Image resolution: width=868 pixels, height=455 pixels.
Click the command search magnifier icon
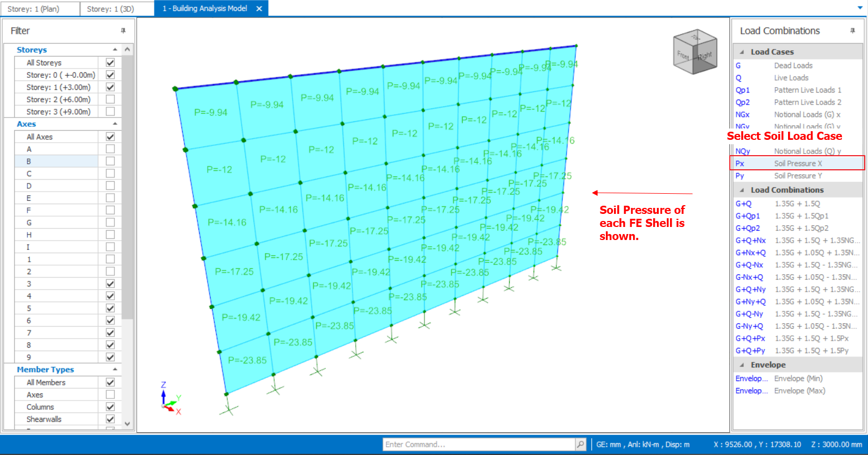tap(580, 445)
